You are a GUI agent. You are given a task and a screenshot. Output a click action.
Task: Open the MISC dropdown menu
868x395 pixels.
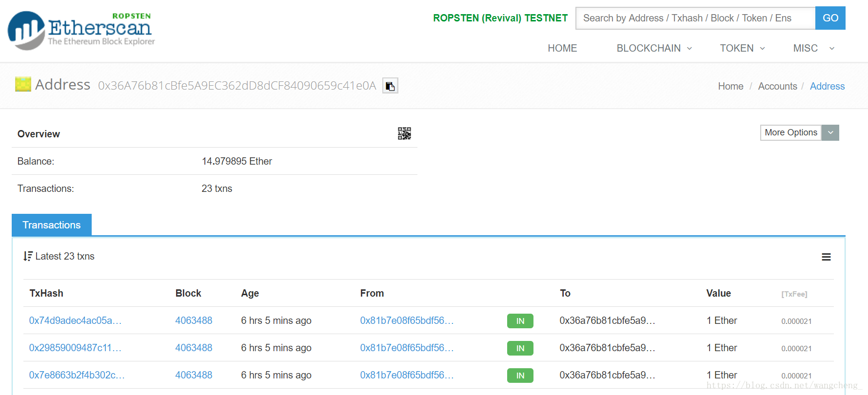(814, 48)
